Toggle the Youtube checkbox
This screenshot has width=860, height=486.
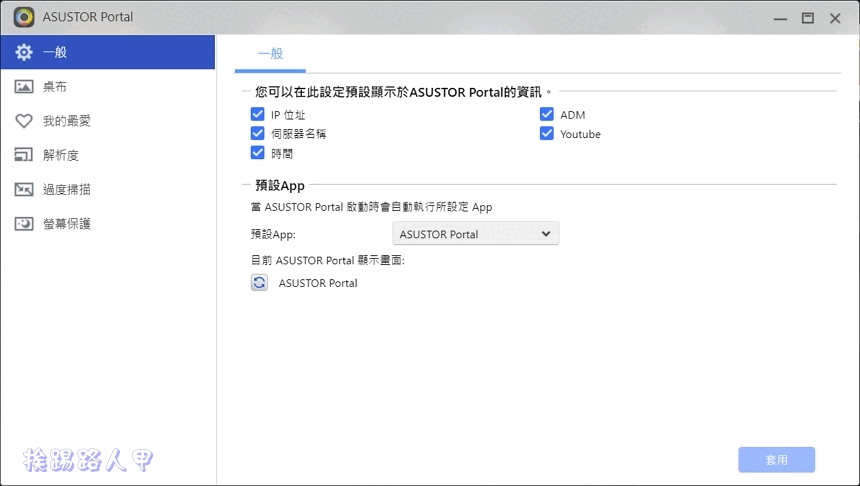(546, 133)
